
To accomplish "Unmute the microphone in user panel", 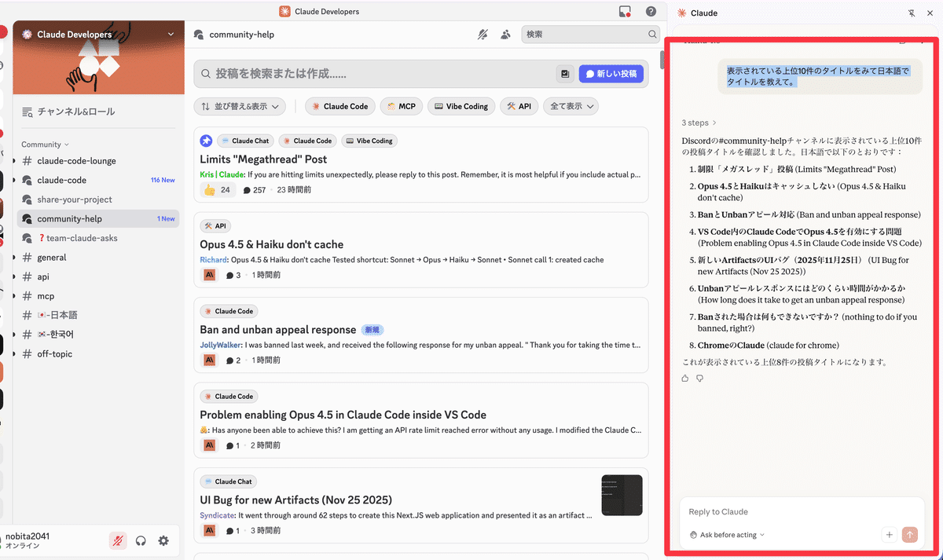I will tap(118, 540).
